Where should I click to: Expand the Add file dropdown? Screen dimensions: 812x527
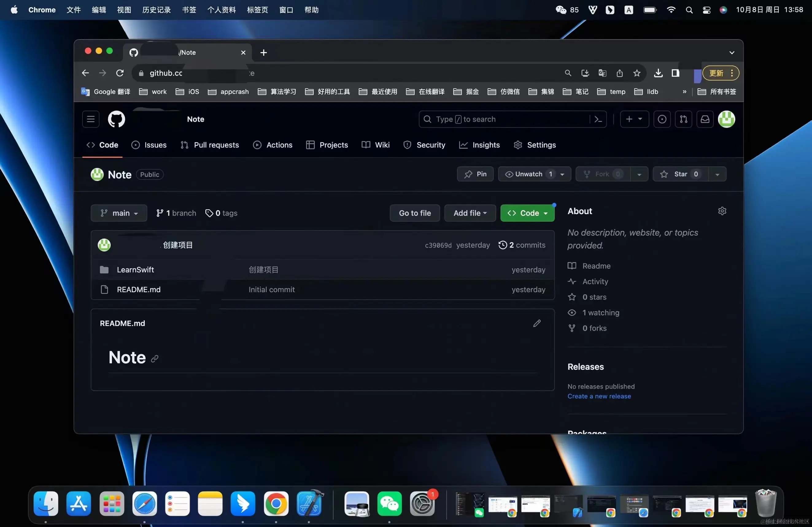tap(470, 213)
